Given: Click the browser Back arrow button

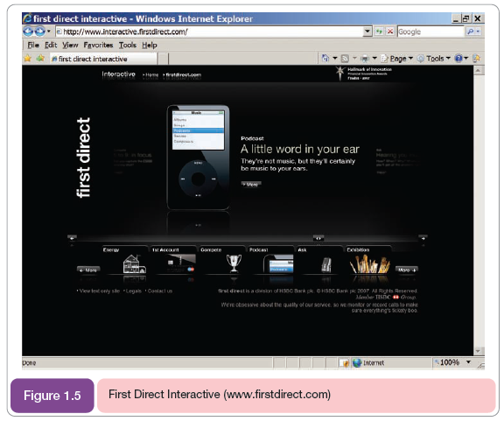Looking at the screenshot, I should pyautogui.click(x=28, y=32).
